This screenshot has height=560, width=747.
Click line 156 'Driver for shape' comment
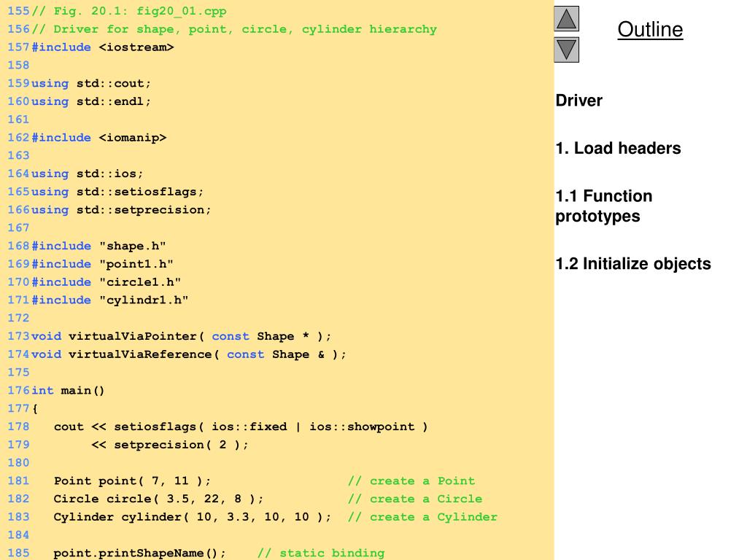(x=234, y=29)
